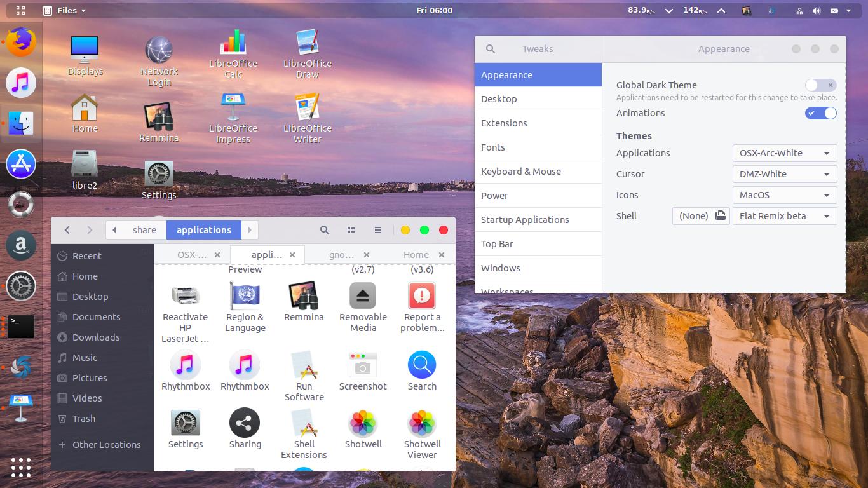This screenshot has height=488, width=868.
Task: Open the Cursor theme dropdown
Action: 784,173
